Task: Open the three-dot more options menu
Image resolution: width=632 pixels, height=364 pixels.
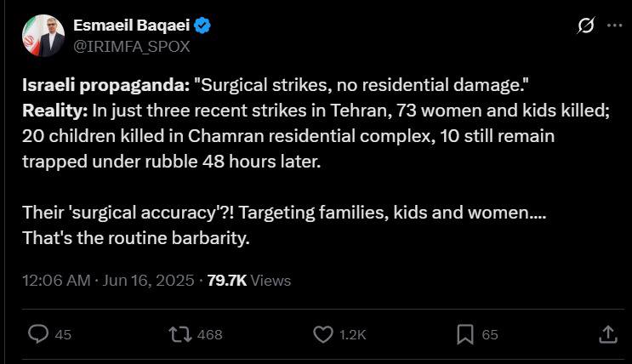Action: click(x=615, y=25)
